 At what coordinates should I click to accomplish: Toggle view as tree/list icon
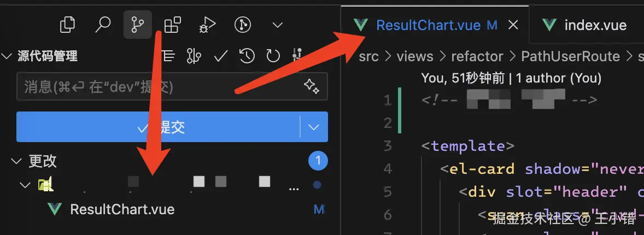[x=168, y=56]
